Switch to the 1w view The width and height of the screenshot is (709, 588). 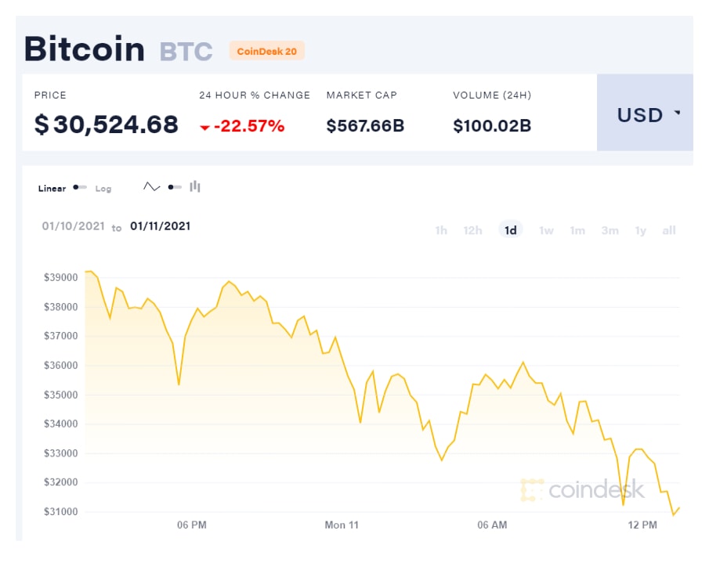coord(545,230)
